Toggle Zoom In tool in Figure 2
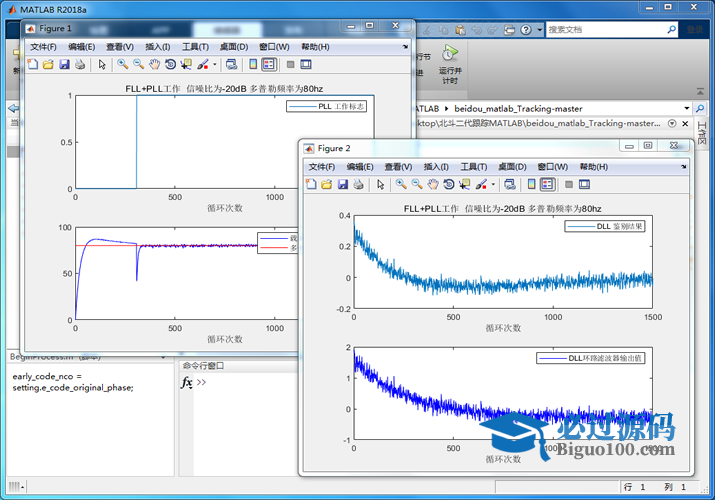The height and width of the screenshot is (500, 715). pos(401,184)
